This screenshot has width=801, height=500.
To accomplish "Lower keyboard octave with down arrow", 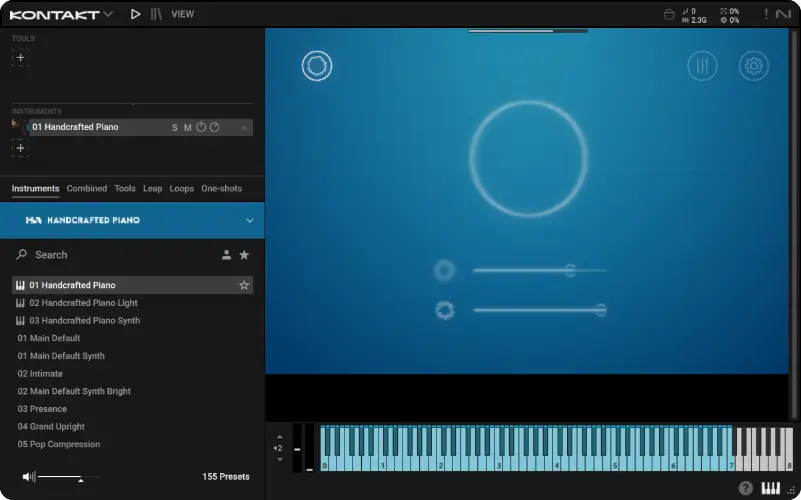I will click(279, 460).
